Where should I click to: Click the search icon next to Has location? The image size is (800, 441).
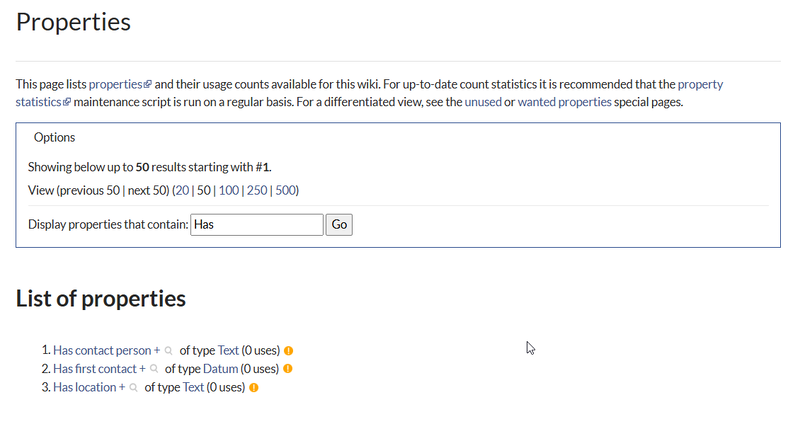[134, 387]
